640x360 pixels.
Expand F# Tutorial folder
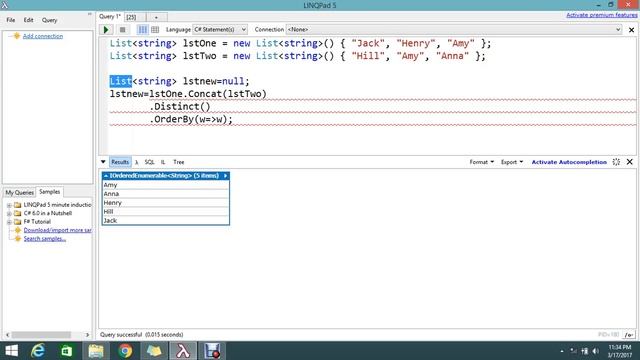[x=9, y=222]
